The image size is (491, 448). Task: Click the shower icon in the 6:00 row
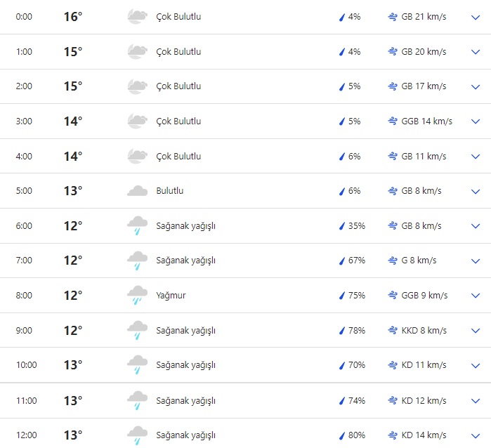tap(137, 226)
